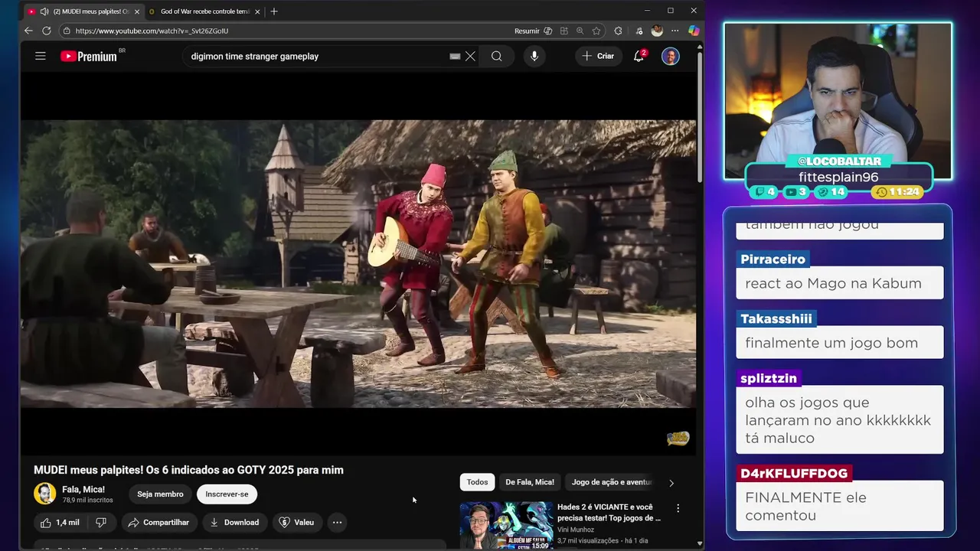The image size is (980, 551).
Task: Go back with the browser back arrow
Action: [28, 31]
